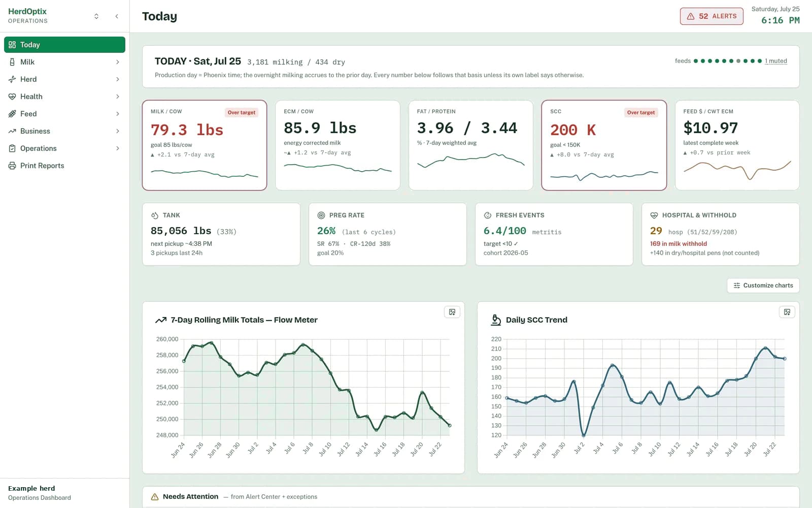Click the Feed wheat icon in sidebar

pyautogui.click(x=12, y=114)
